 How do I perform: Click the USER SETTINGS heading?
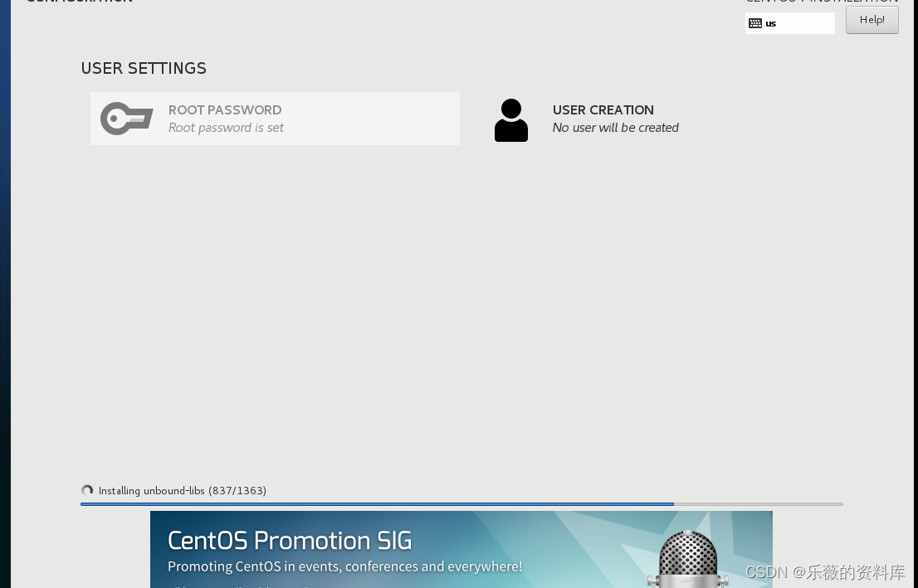(x=144, y=68)
